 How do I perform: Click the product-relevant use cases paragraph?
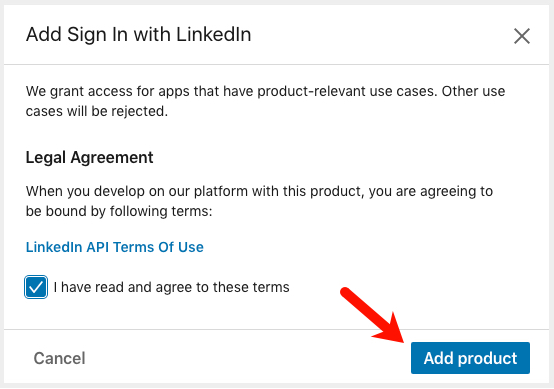(265, 101)
